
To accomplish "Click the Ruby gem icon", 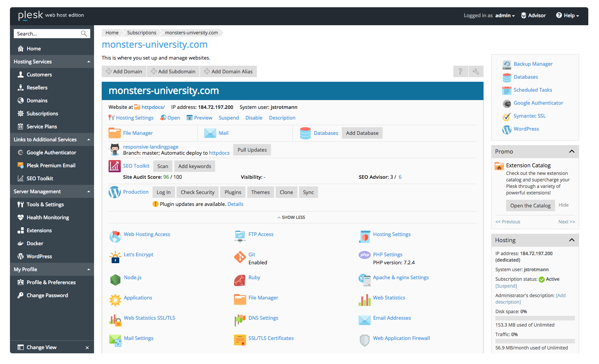I will click(x=240, y=280).
